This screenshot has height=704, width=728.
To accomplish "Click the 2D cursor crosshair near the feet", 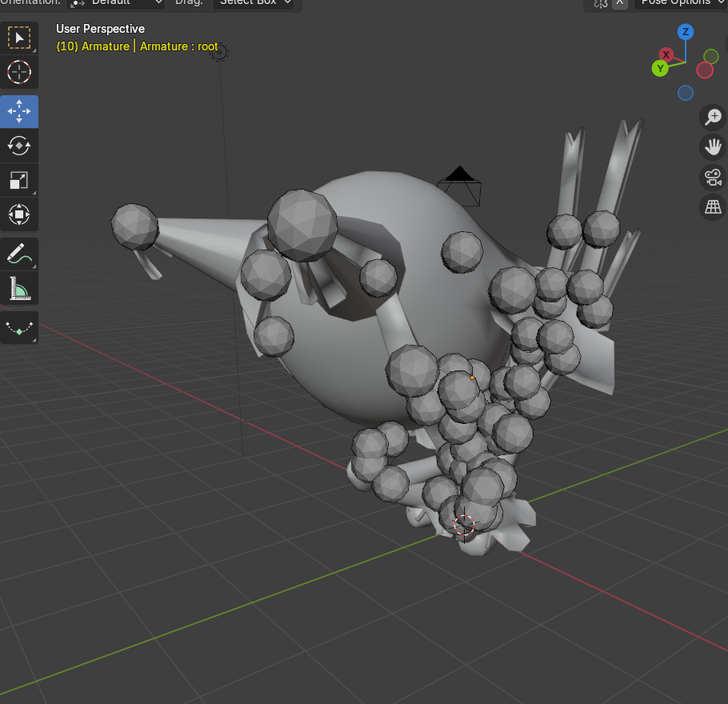I will click(x=464, y=526).
